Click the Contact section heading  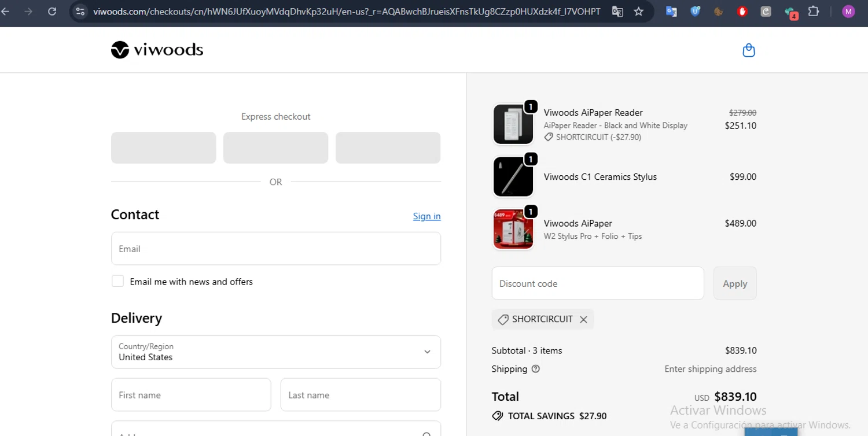tap(135, 215)
